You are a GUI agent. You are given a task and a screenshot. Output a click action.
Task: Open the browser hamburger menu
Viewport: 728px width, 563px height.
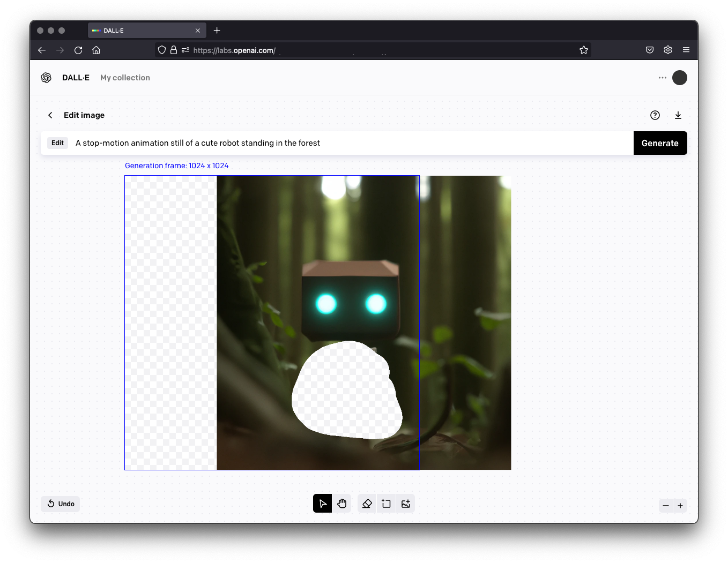(686, 50)
